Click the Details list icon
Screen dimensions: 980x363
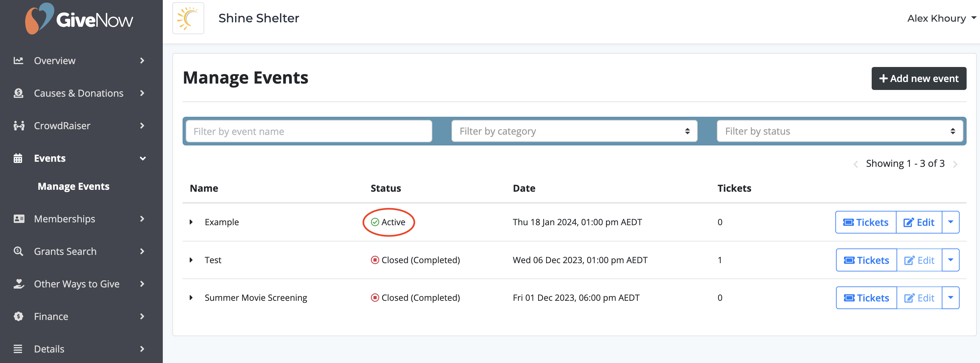point(18,349)
